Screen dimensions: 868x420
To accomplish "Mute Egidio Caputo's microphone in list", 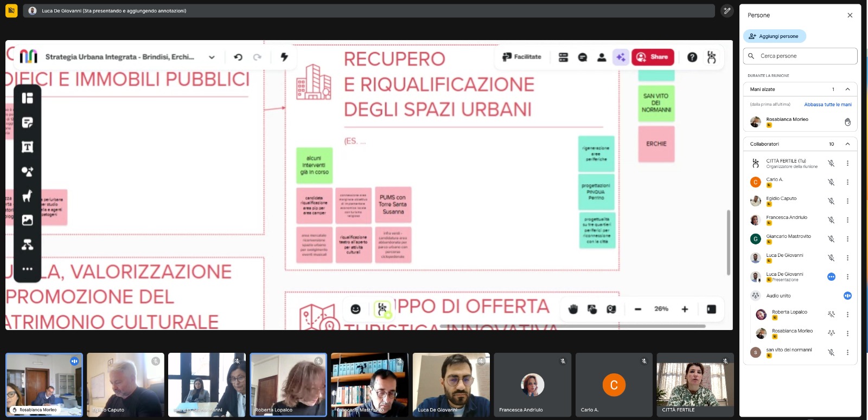I will coord(831,201).
